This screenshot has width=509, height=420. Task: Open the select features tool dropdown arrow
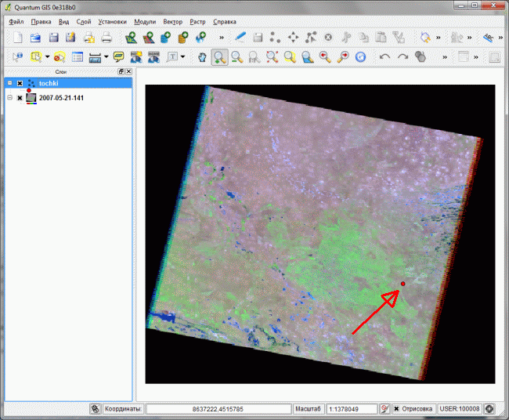(48, 57)
